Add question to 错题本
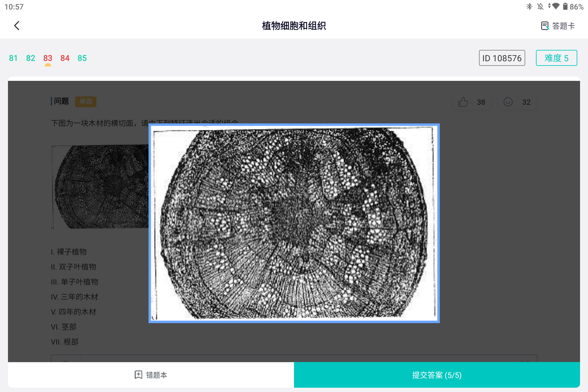This screenshot has width=588, height=392. (x=151, y=375)
